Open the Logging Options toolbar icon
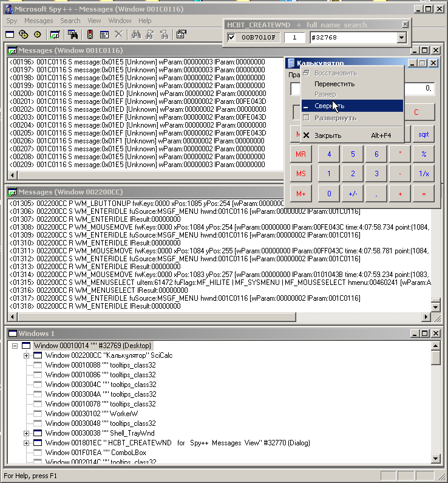The image size is (448, 483). 104,35
